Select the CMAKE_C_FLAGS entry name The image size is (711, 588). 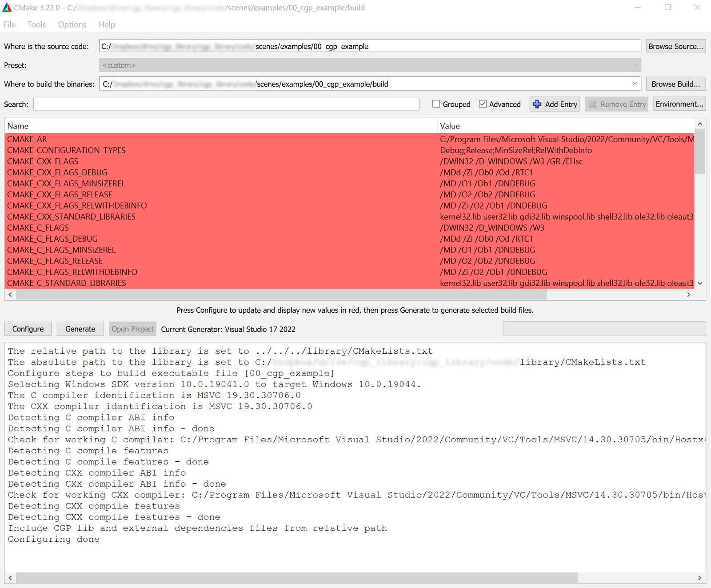tap(38, 228)
